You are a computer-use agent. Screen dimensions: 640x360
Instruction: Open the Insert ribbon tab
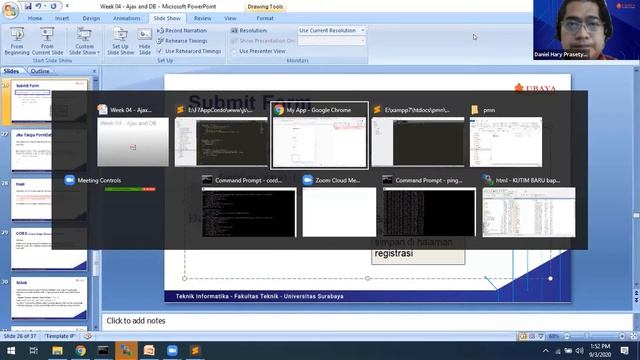tap(62, 18)
